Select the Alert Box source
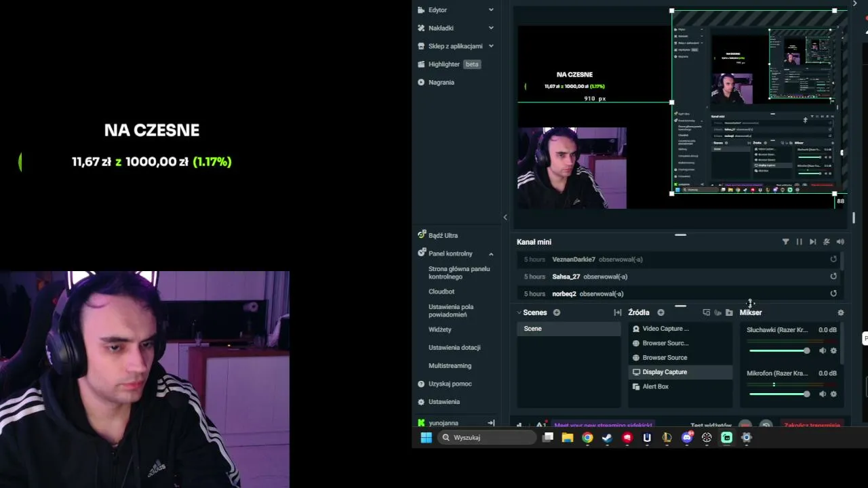Viewport: 868px width, 488px height. tap(680, 386)
